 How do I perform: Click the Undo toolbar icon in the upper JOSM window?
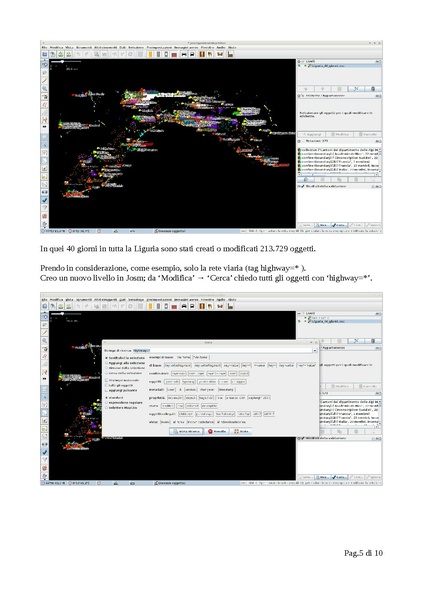[78, 55]
